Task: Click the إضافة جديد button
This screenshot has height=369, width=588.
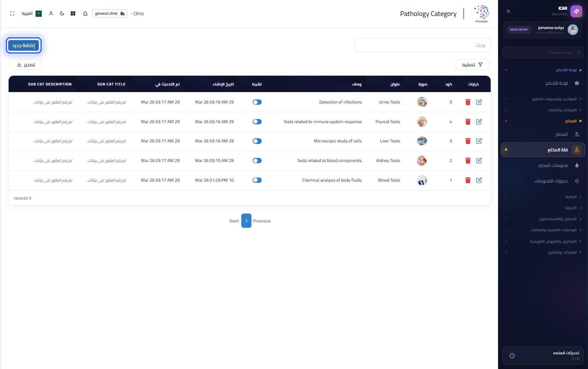Action: click(24, 45)
